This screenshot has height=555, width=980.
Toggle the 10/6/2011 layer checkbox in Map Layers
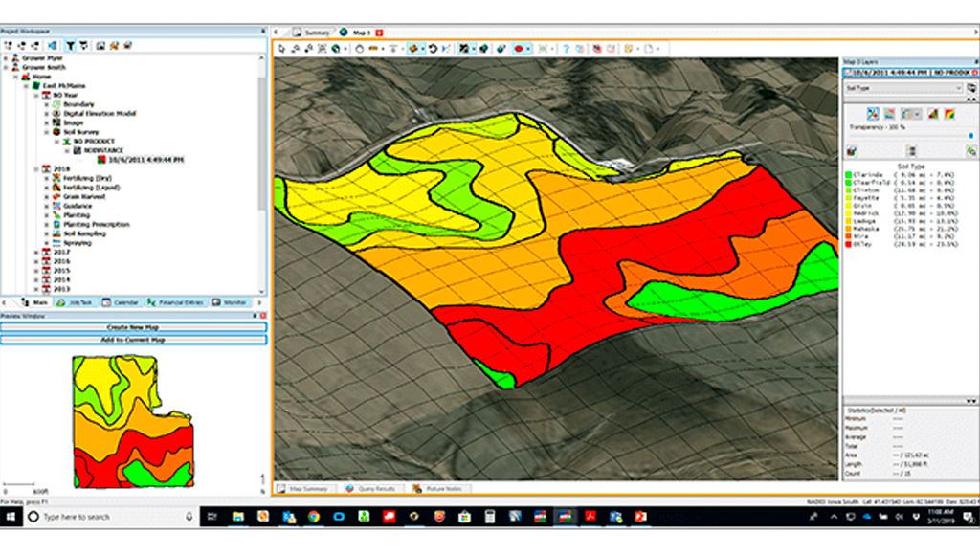[847, 72]
